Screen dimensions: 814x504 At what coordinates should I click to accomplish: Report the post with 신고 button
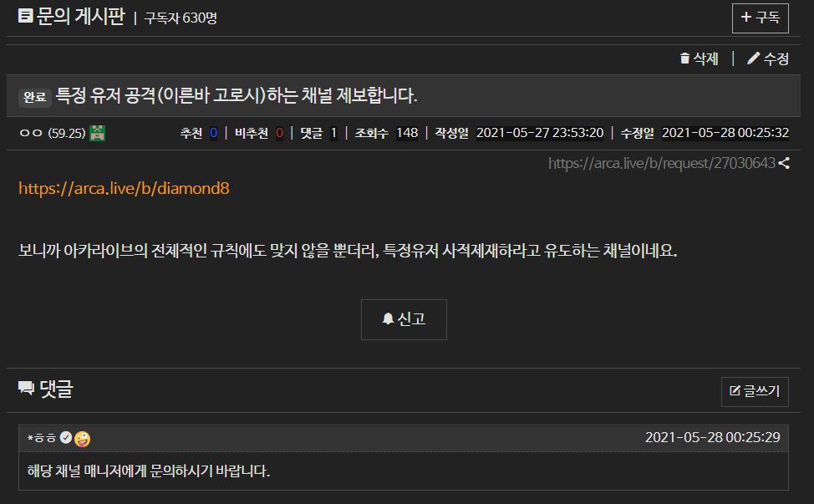pos(404,319)
